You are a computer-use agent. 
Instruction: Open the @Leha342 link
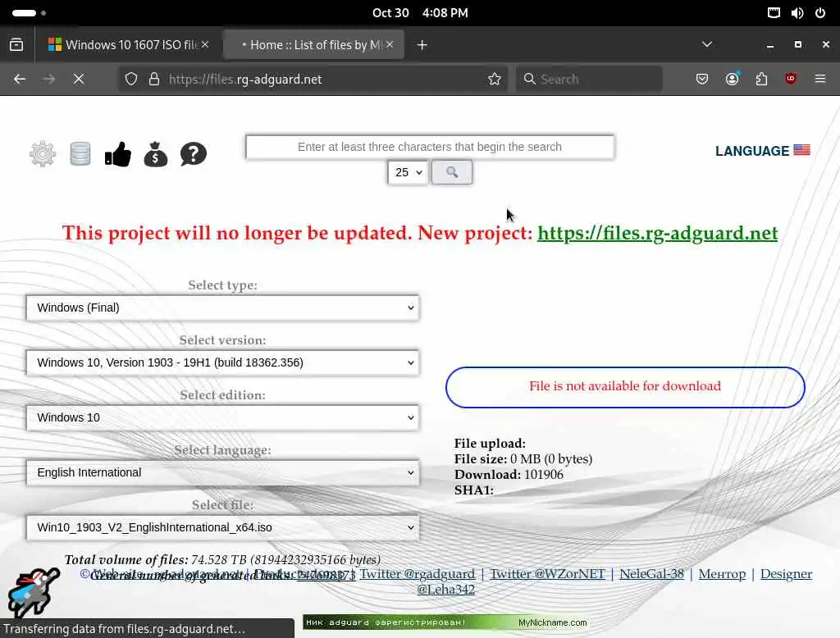point(445,590)
